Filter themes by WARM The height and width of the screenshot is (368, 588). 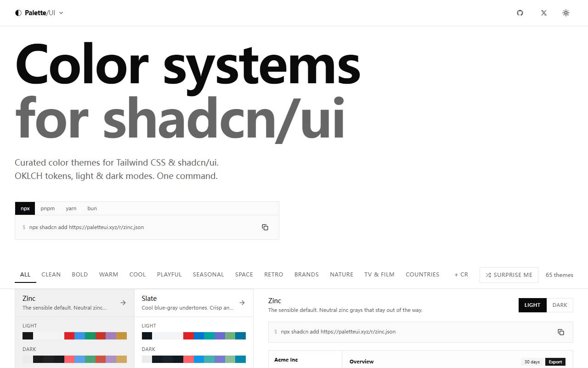point(108,275)
